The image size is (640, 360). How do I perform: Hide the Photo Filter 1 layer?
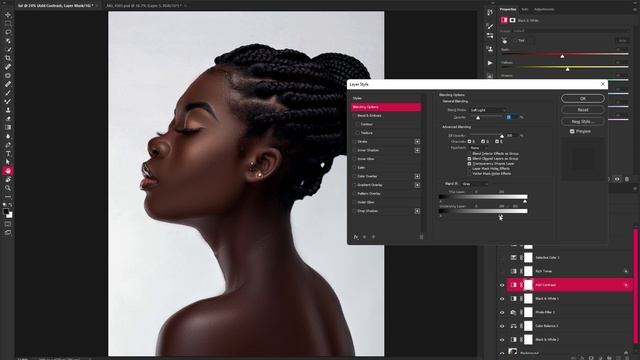(x=502, y=312)
